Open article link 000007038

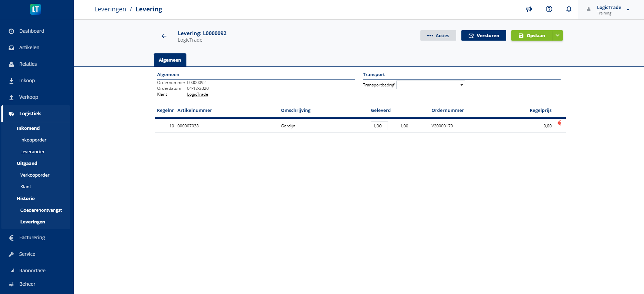(x=188, y=126)
